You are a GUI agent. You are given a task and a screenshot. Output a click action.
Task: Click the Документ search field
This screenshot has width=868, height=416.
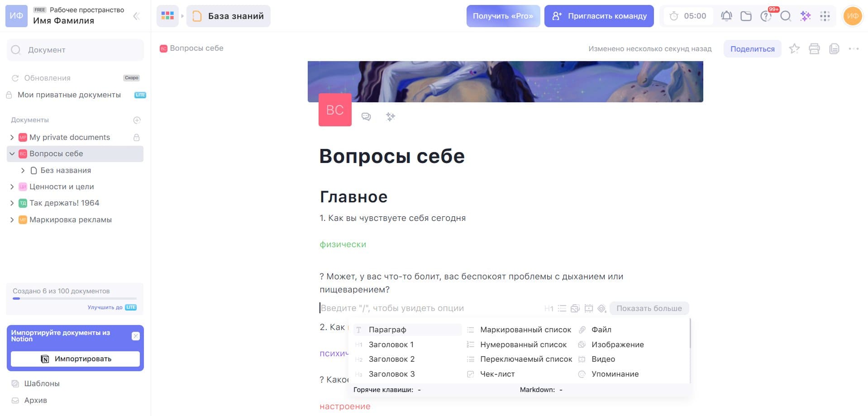point(76,50)
